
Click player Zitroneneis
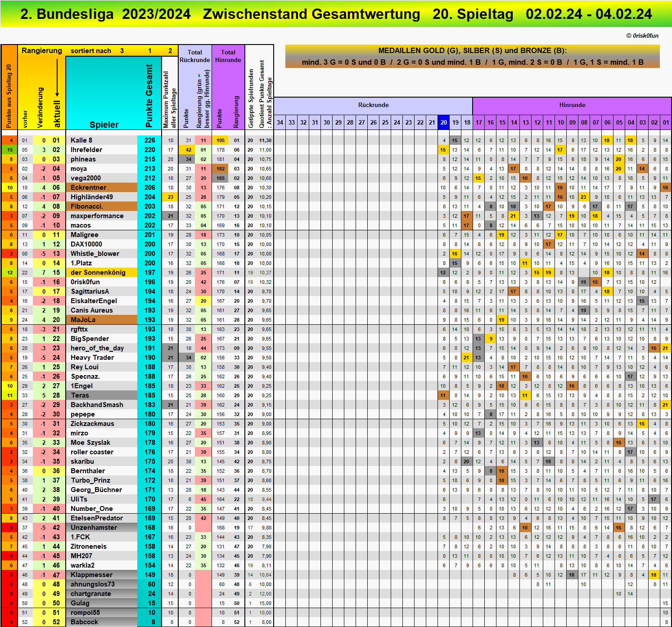[x=89, y=546]
